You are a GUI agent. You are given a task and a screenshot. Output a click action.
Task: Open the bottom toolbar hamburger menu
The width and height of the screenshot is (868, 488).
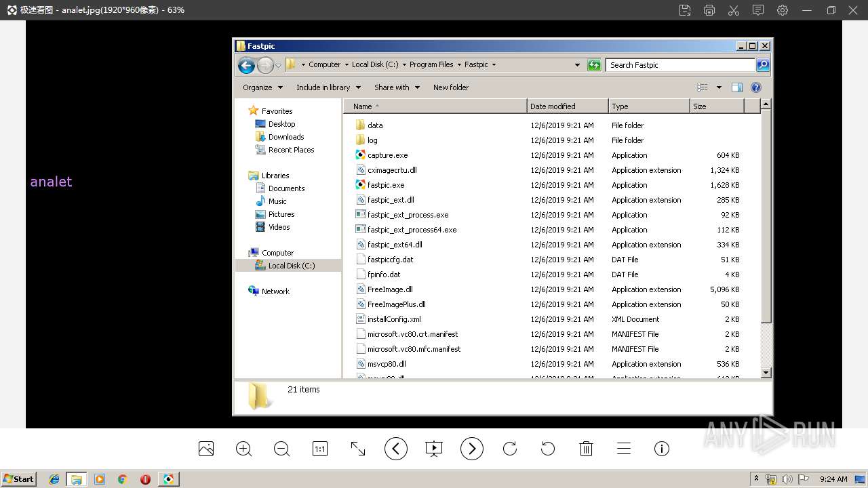[x=624, y=449]
